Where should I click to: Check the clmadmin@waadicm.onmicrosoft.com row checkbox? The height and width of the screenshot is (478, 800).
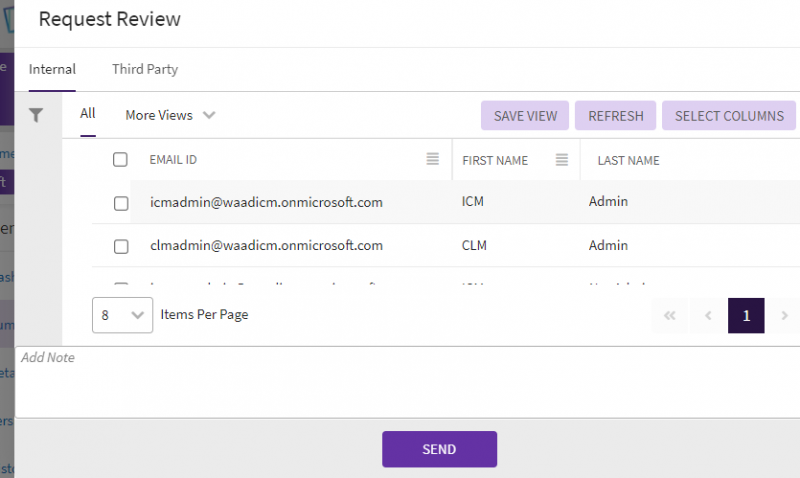point(121,246)
